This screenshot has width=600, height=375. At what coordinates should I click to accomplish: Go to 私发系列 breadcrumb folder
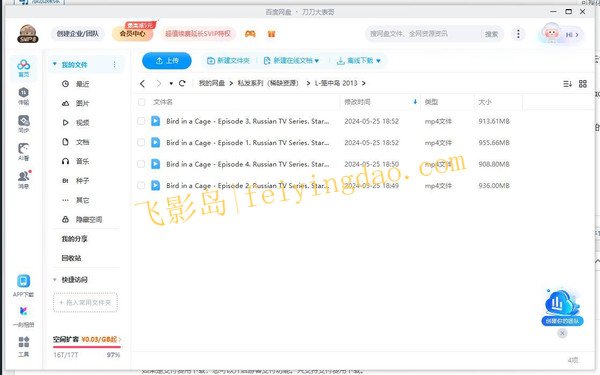click(268, 83)
